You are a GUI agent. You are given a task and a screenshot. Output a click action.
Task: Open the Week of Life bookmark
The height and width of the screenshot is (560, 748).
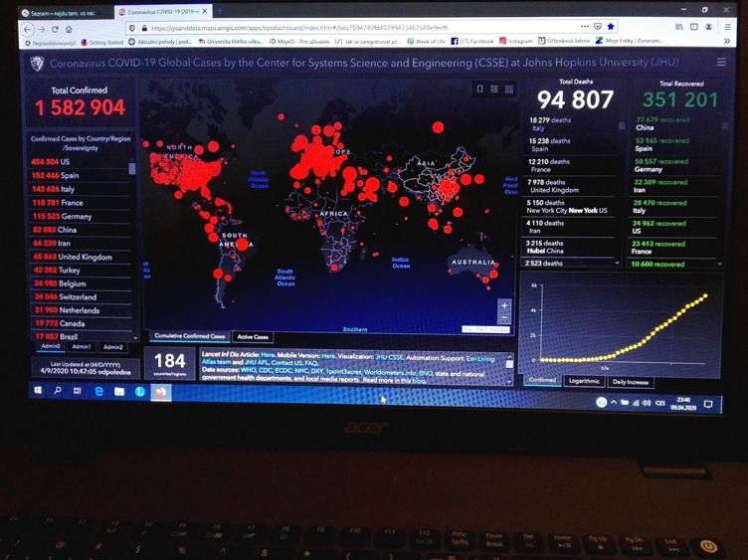(x=427, y=42)
